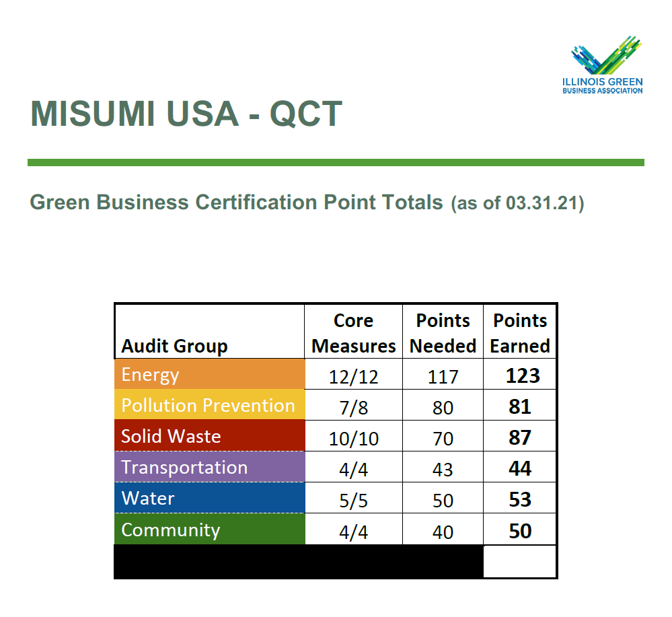Click the Core Measures column header
Image resolution: width=672 pixels, height=617 pixels.
click(x=354, y=332)
